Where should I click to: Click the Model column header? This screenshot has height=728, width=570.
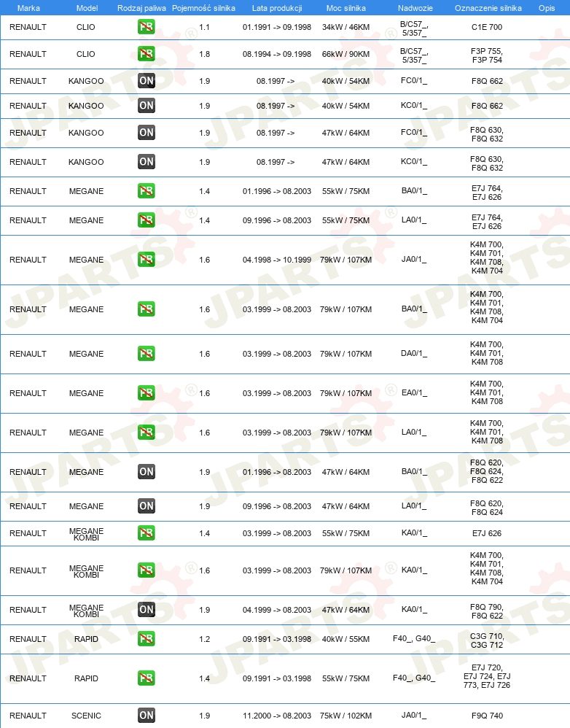pyautogui.click(x=87, y=8)
